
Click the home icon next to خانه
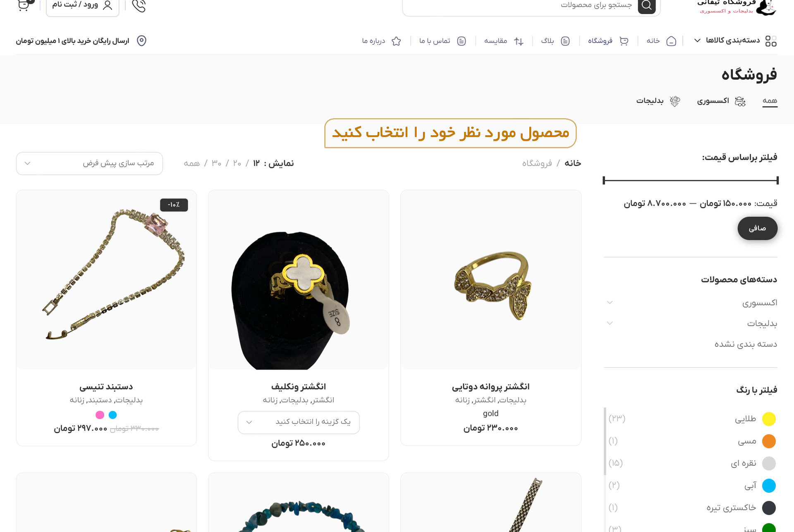(x=671, y=41)
